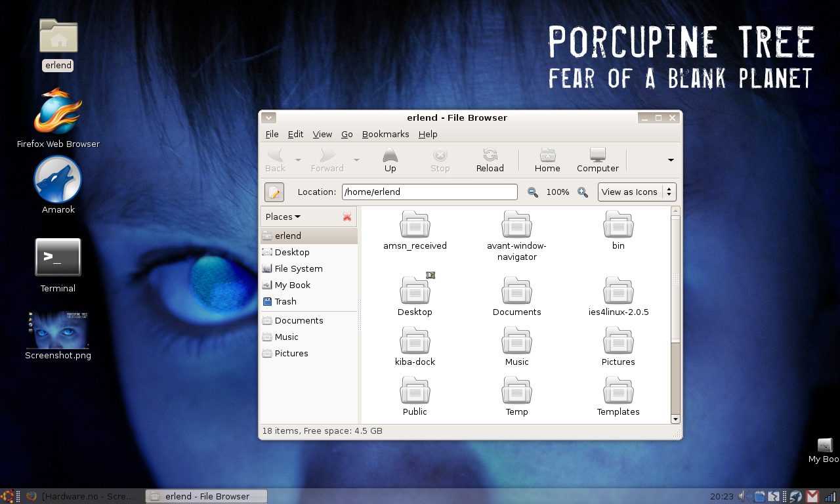Viewport: 840px width, 504px height.
Task: Select the kiba-dock folder icon
Action: (x=415, y=346)
